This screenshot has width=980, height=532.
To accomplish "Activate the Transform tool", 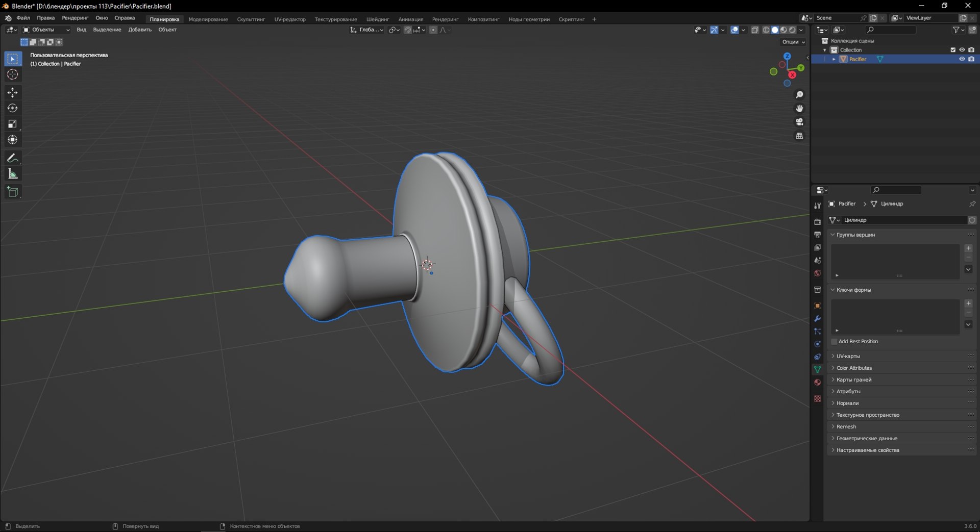I will (13, 140).
